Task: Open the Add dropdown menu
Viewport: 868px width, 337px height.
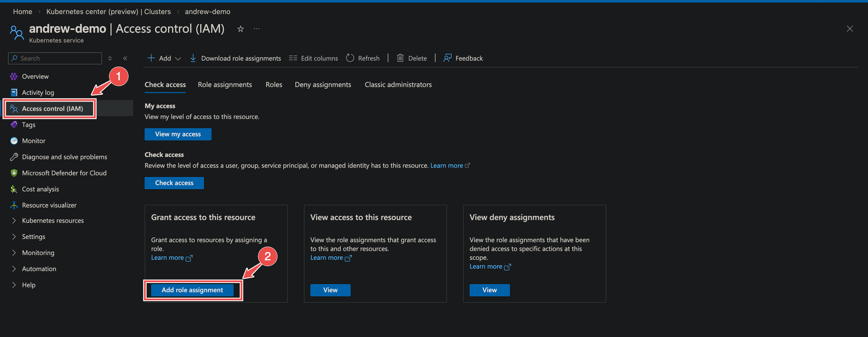Action: (165, 58)
